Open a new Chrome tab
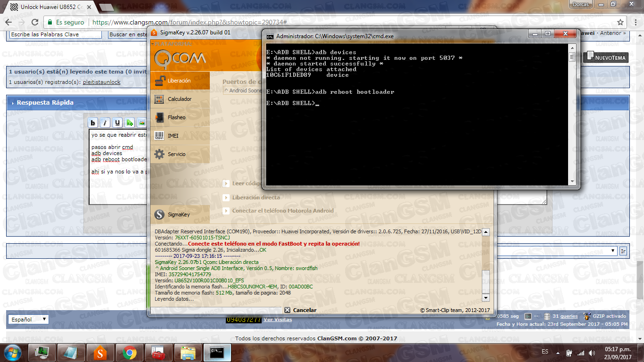 107,8
